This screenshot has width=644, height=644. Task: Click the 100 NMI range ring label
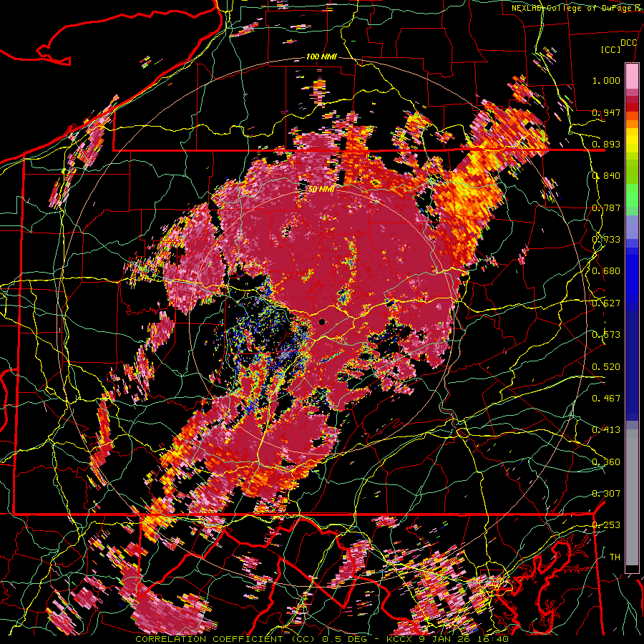(x=321, y=57)
